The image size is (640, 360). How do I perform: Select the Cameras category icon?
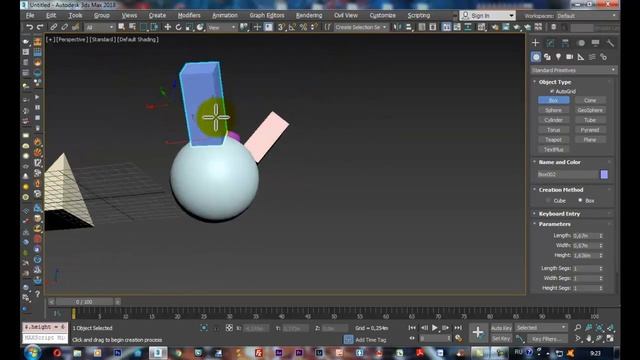569,57
